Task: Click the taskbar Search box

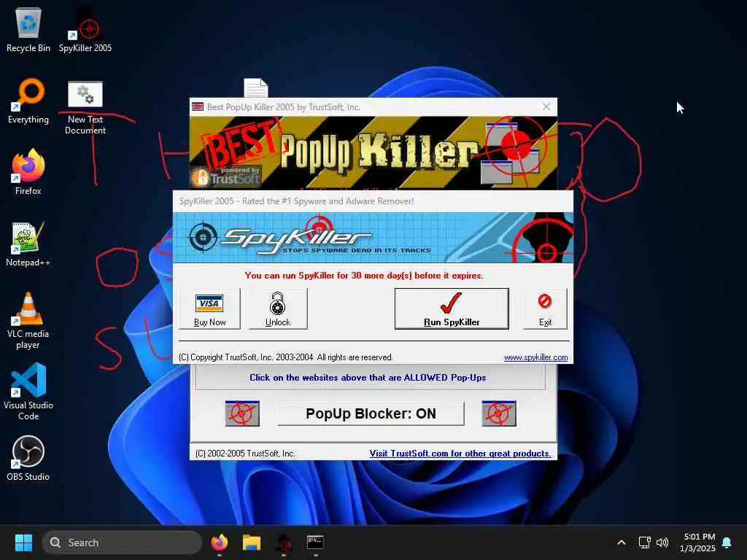Action: pos(122,542)
